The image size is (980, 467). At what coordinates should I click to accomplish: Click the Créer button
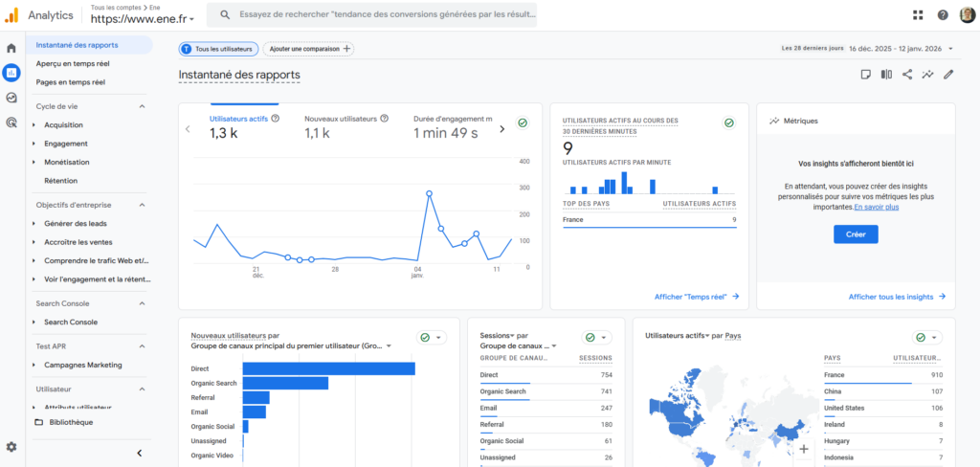(856, 233)
